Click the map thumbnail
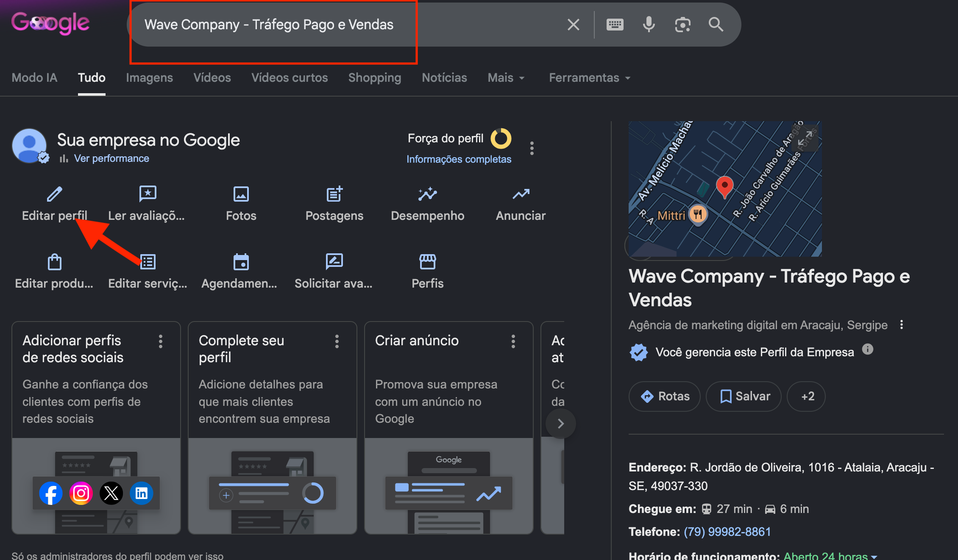 tap(725, 189)
